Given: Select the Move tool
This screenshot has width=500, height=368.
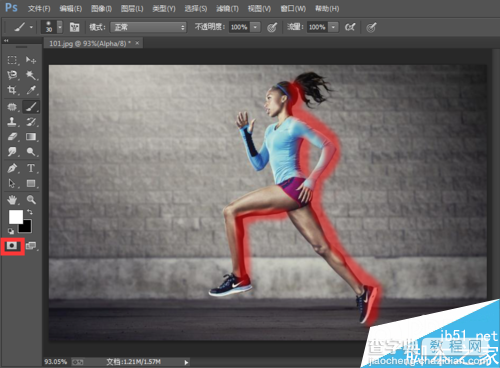Looking at the screenshot, I should [x=31, y=60].
